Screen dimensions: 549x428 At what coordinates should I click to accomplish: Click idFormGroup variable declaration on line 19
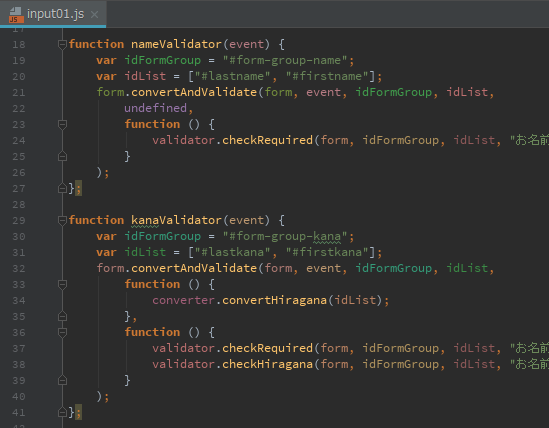[162, 60]
